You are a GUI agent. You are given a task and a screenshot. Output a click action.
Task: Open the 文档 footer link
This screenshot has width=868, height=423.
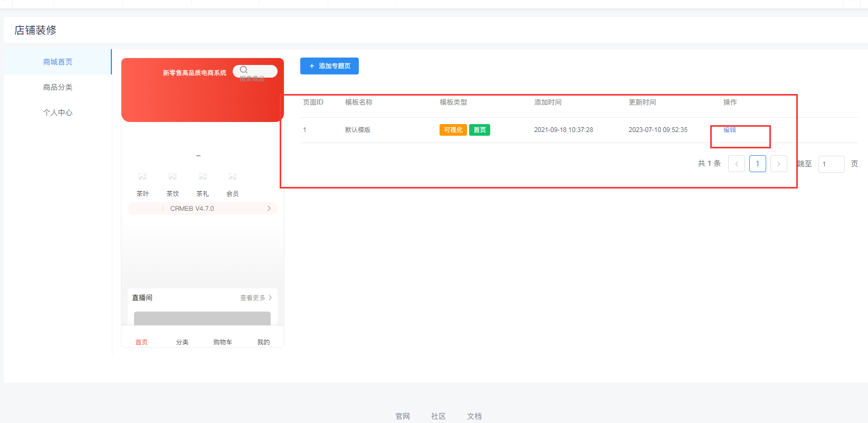point(474,416)
